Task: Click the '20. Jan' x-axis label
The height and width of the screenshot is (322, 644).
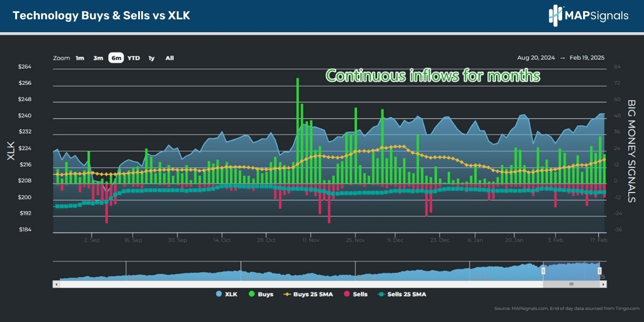Action: pyautogui.click(x=514, y=239)
